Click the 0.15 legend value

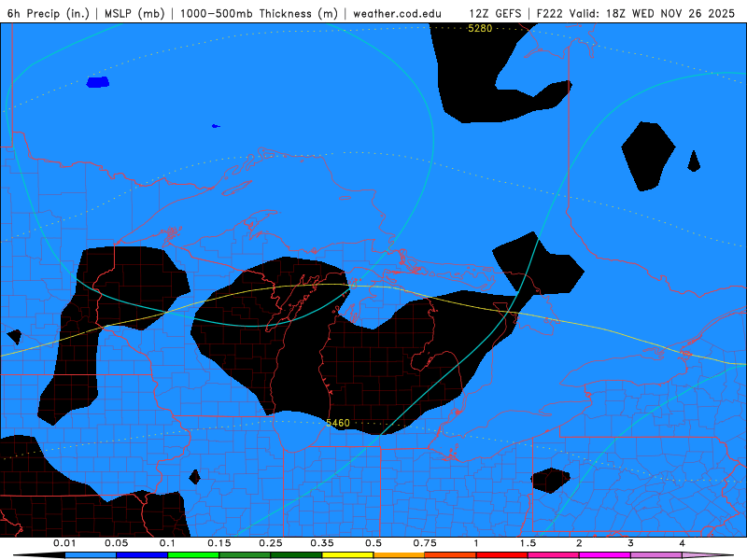pos(219,543)
